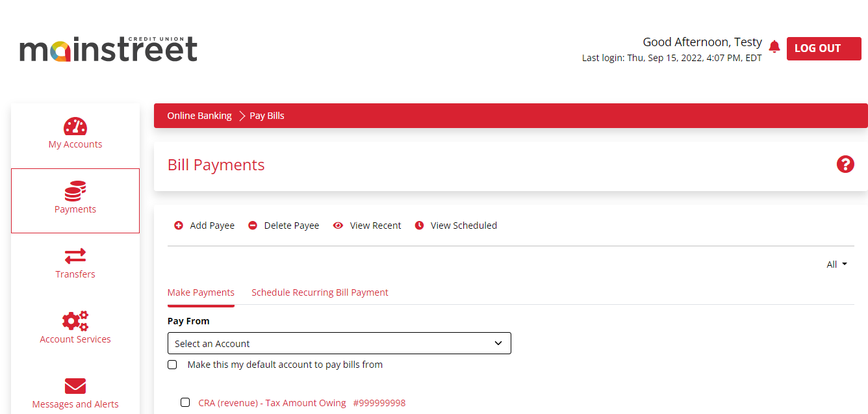Viewport: 868px width, 414px height.
Task: Open the Pay From account selector
Action: (339, 343)
